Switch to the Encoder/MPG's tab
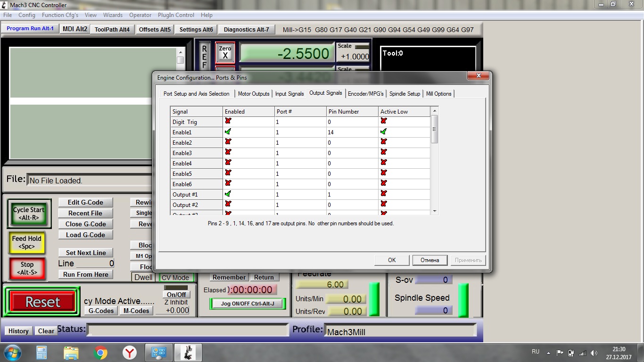The image size is (644, 362). [365, 94]
